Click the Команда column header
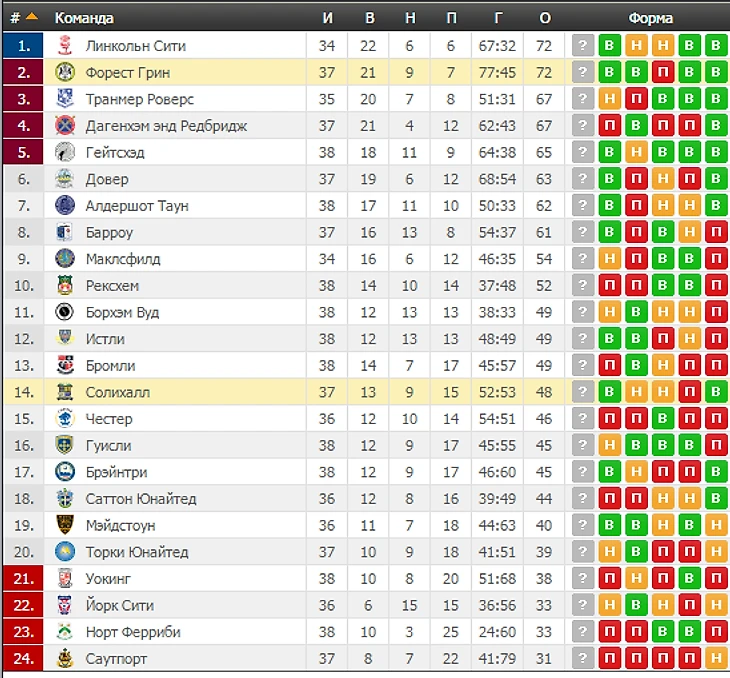730x678 pixels. (x=84, y=18)
